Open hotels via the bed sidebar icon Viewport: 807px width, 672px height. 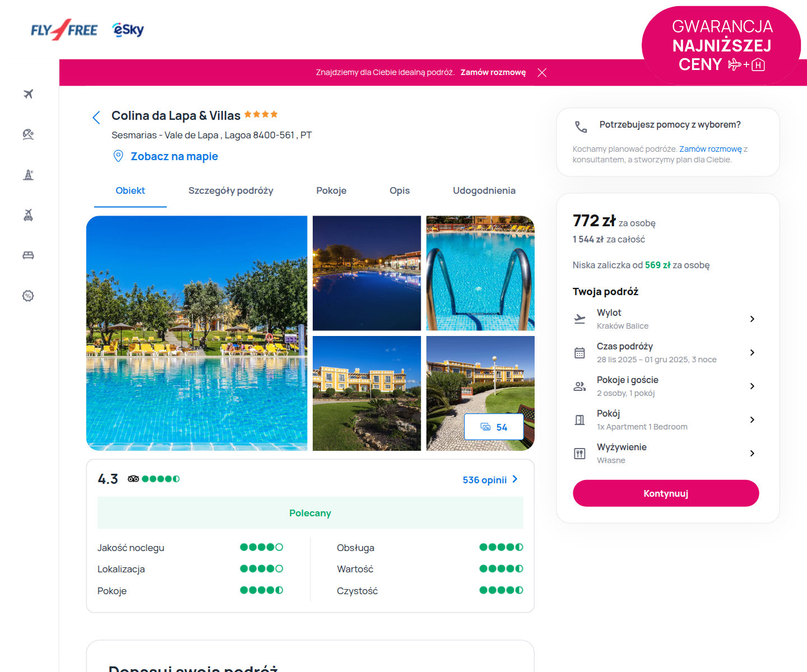pyautogui.click(x=29, y=255)
